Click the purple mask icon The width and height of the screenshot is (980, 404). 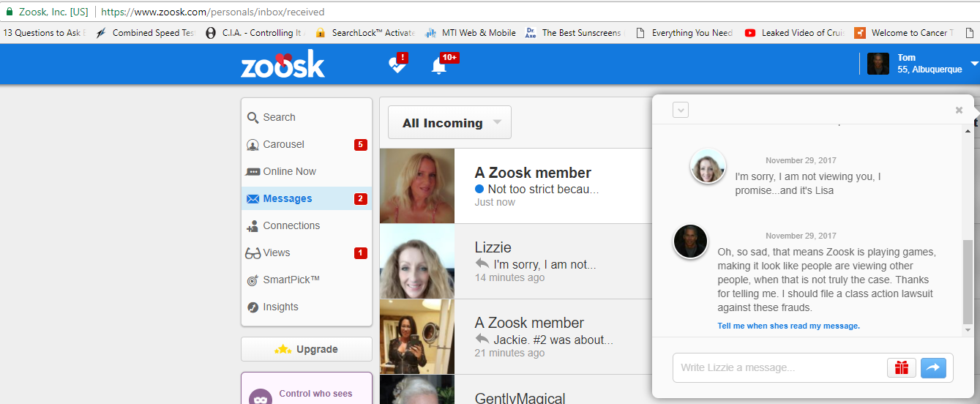pos(261,397)
